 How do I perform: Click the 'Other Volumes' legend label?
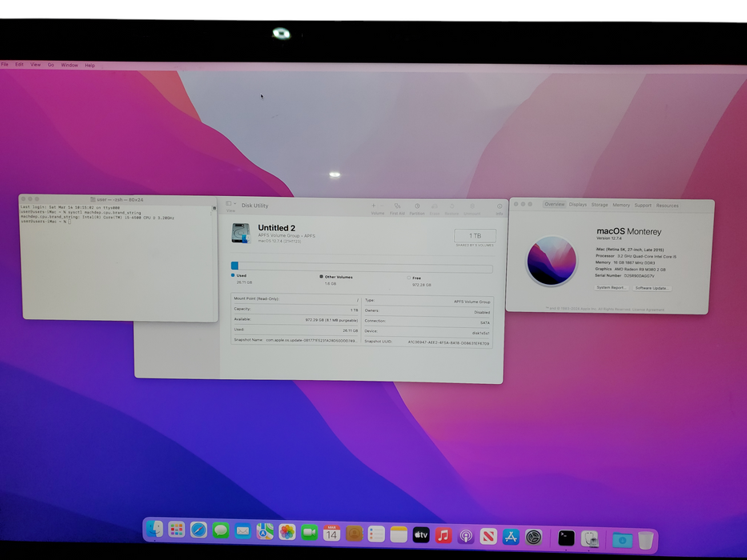pyautogui.click(x=338, y=277)
